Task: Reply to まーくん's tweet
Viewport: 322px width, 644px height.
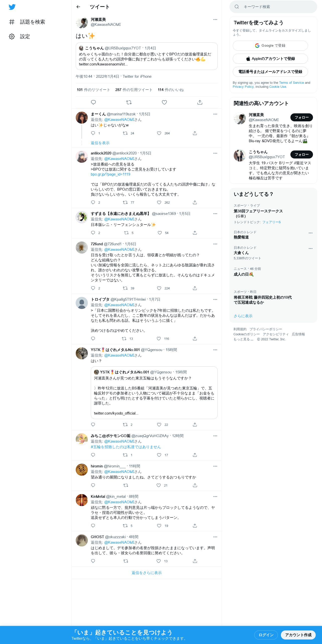Action: coord(93,133)
